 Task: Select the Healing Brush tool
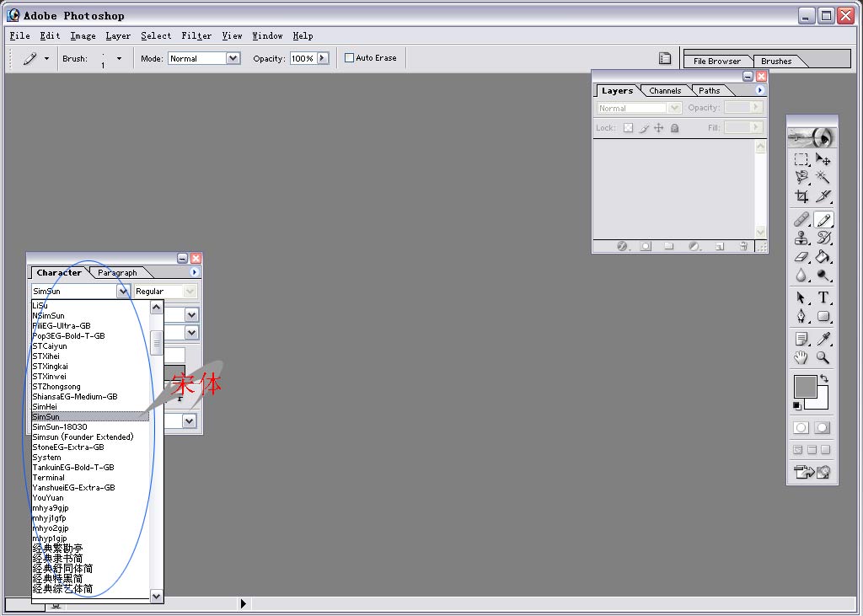pos(801,220)
